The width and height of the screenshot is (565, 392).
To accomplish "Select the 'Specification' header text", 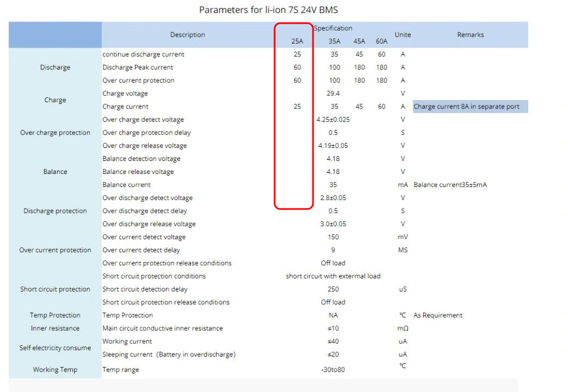I will point(333,28).
